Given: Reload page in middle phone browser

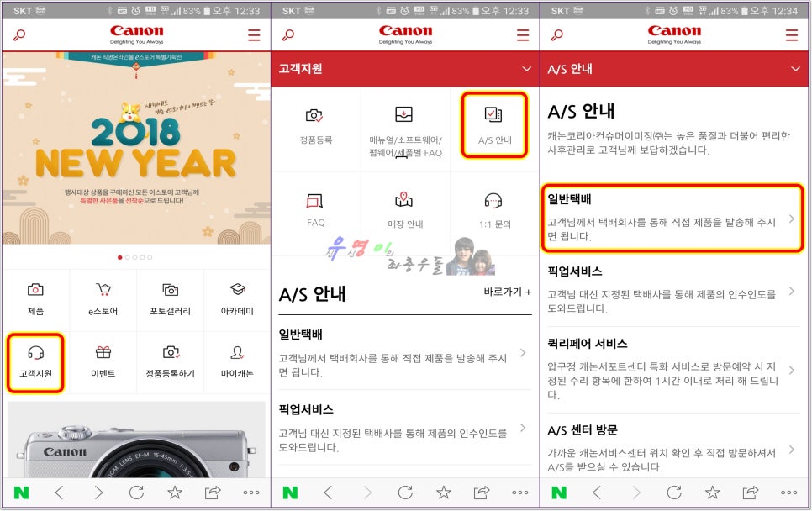Looking at the screenshot, I should coord(405,493).
